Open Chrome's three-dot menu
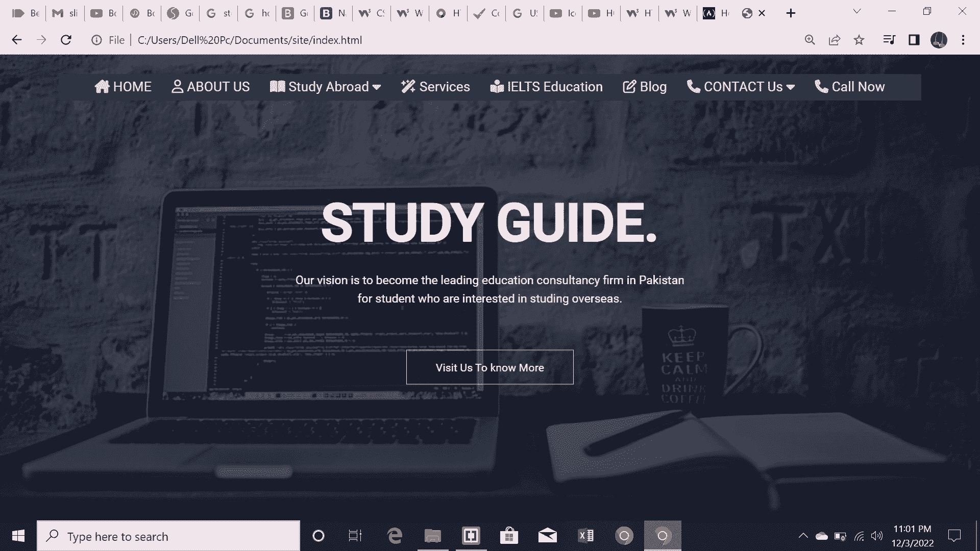 click(x=964, y=40)
